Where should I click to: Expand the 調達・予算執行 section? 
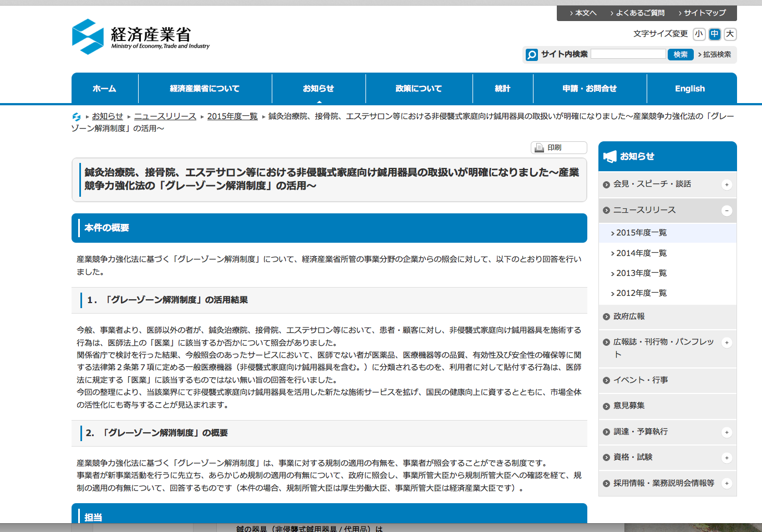point(727,432)
